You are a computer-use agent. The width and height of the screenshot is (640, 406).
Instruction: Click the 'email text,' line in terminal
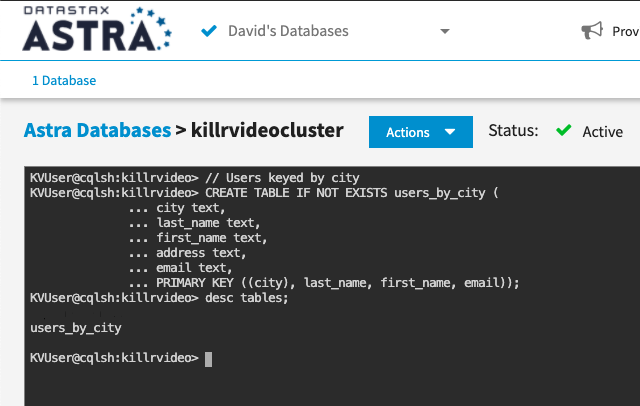194,268
